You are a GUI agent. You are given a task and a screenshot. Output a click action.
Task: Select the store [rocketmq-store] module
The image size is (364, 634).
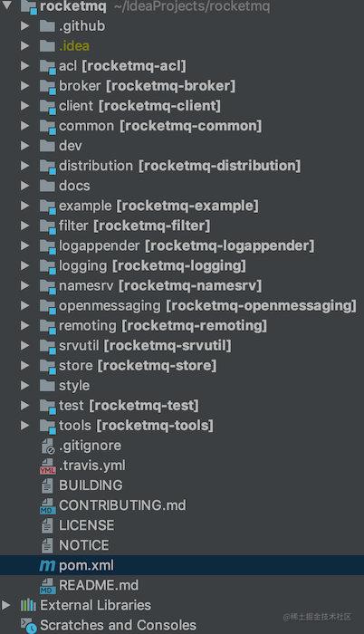(138, 366)
